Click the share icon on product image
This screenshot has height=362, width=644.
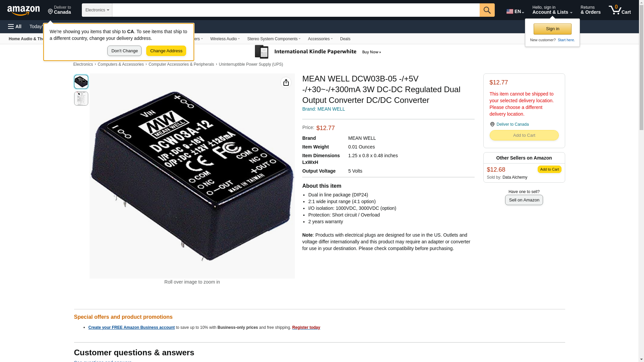coord(286,82)
